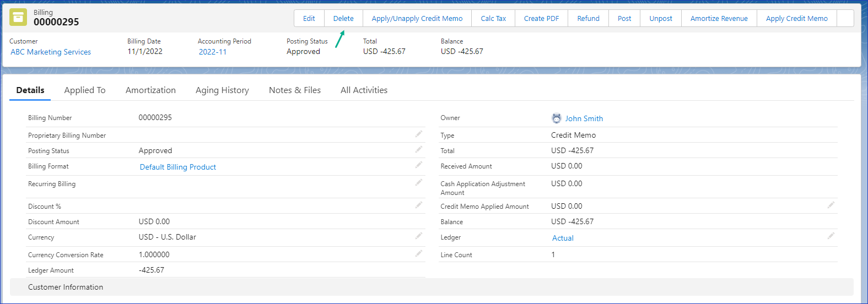View the Aging History tab
This screenshot has width=868, height=304.
coord(222,90)
